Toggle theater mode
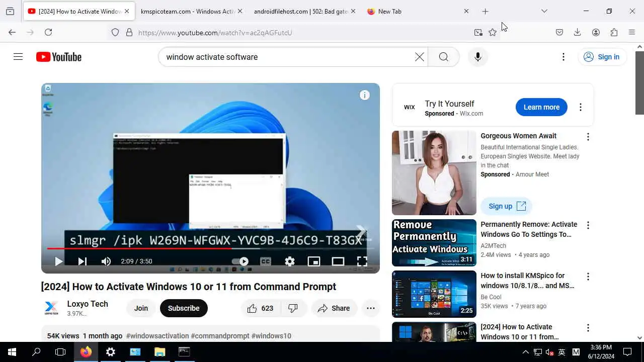 (x=338, y=261)
